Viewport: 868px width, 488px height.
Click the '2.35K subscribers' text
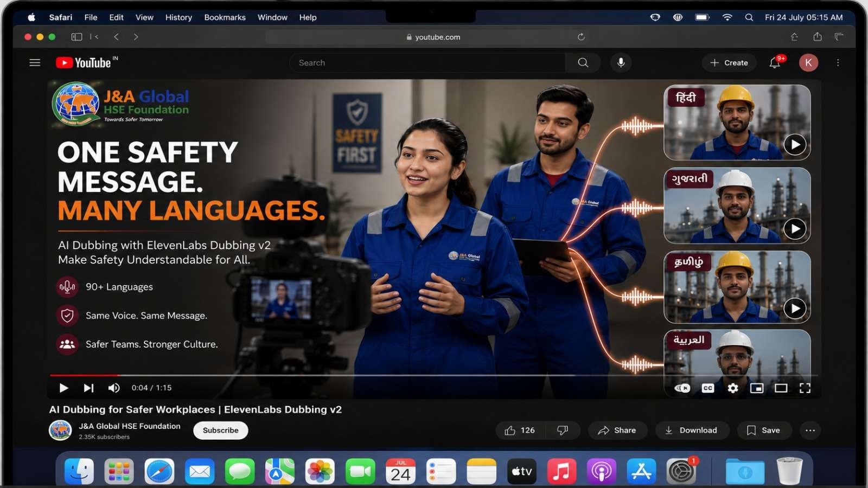(104, 437)
